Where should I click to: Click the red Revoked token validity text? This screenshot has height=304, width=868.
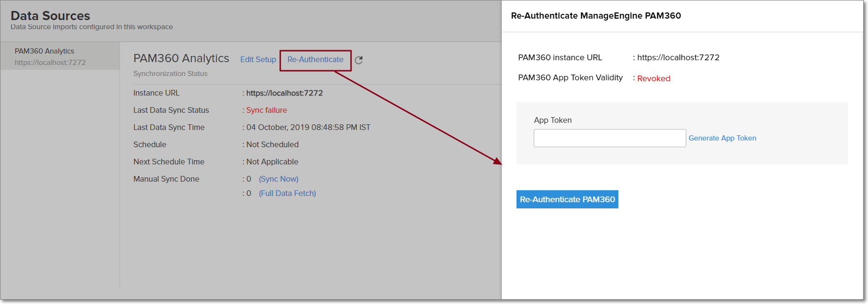coord(653,78)
